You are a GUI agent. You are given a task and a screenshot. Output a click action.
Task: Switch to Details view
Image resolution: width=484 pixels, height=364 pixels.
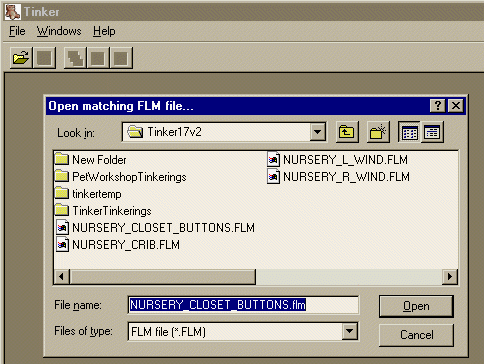(x=432, y=132)
